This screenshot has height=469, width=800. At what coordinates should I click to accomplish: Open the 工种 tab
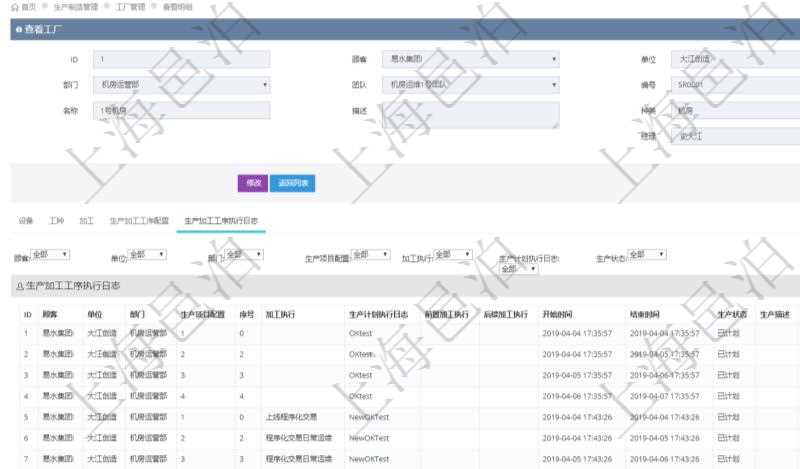click(x=56, y=220)
